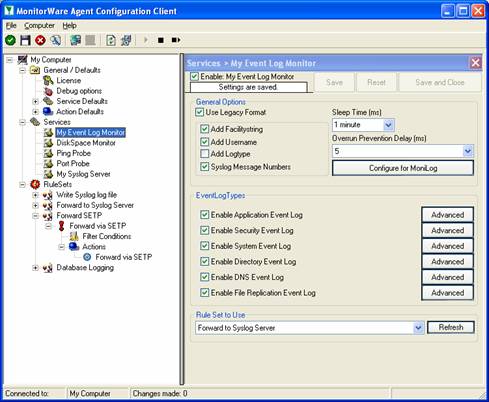Click the Refresh rule set button
The height and width of the screenshot is (402, 489).
pos(451,327)
